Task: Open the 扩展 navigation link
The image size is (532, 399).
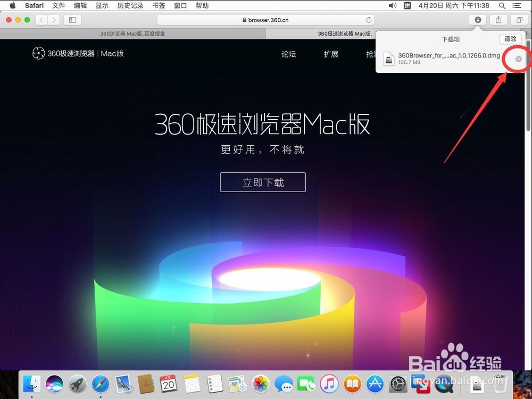Action: (331, 54)
